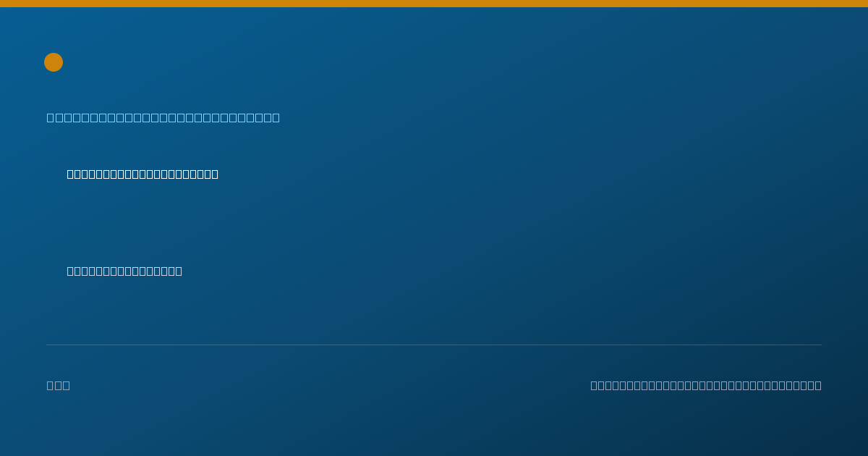Click the longest body text line in light blue
868x456 pixels.
(x=163, y=117)
